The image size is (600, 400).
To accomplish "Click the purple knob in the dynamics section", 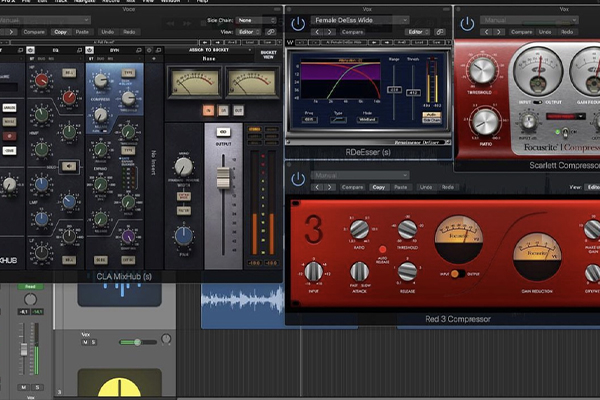I will (x=128, y=236).
